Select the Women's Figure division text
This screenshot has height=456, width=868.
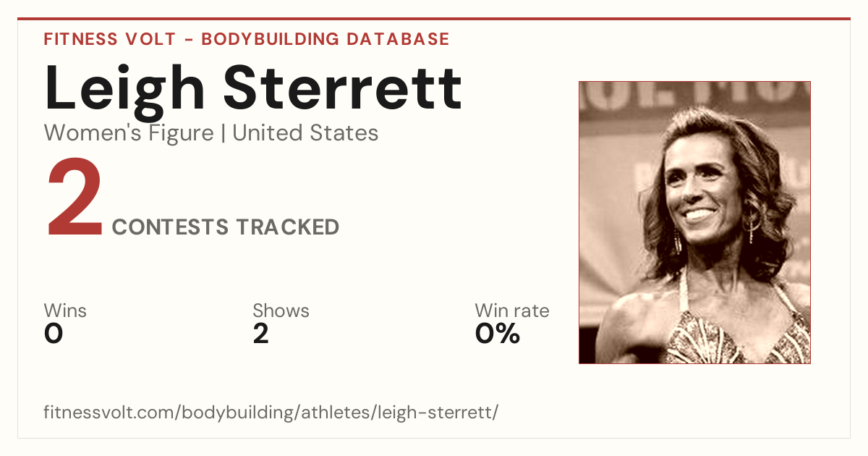pos(129,133)
